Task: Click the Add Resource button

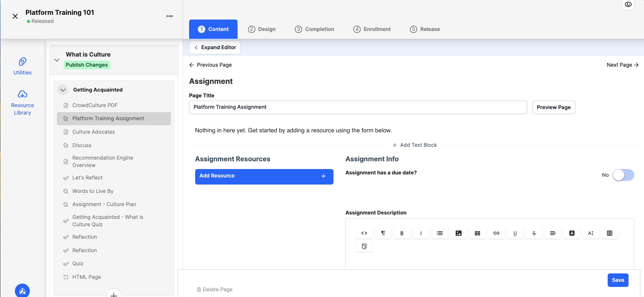Action: (264, 176)
